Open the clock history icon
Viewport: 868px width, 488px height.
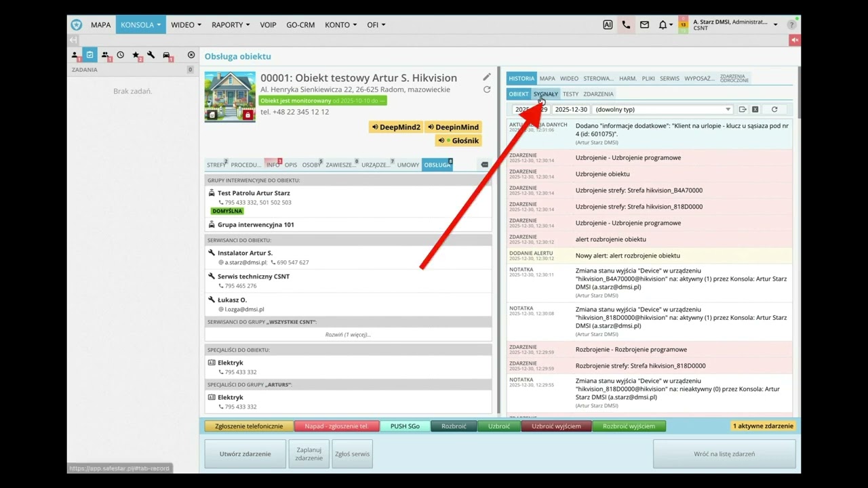[120, 55]
